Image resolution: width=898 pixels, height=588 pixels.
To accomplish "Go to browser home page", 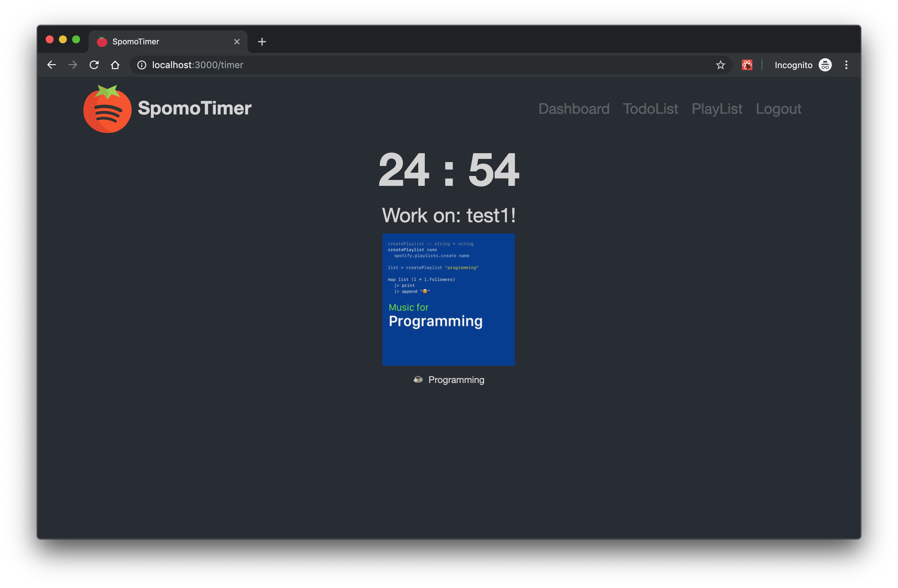I will point(115,65).
